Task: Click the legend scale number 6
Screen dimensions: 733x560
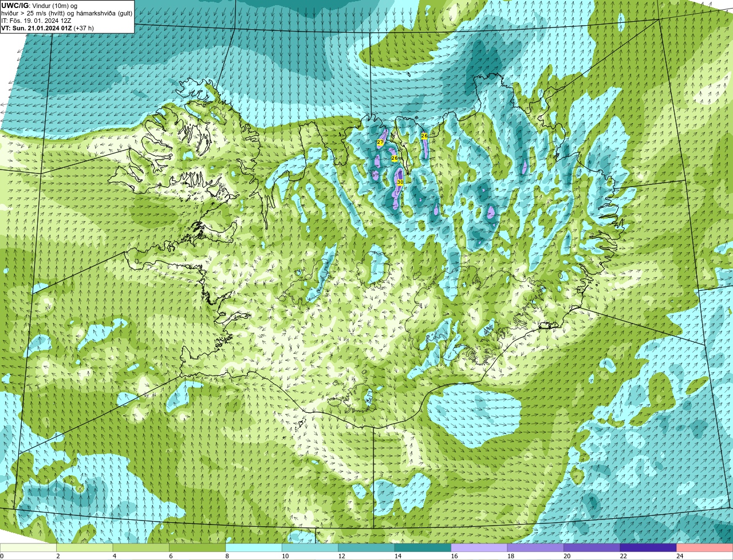Action: point(170,555)
